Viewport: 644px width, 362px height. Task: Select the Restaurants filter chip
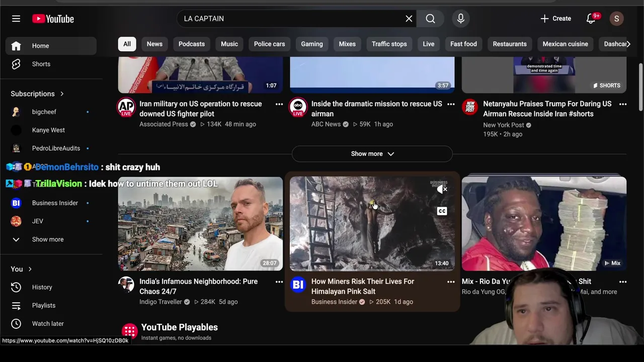(x=510, y=44)
